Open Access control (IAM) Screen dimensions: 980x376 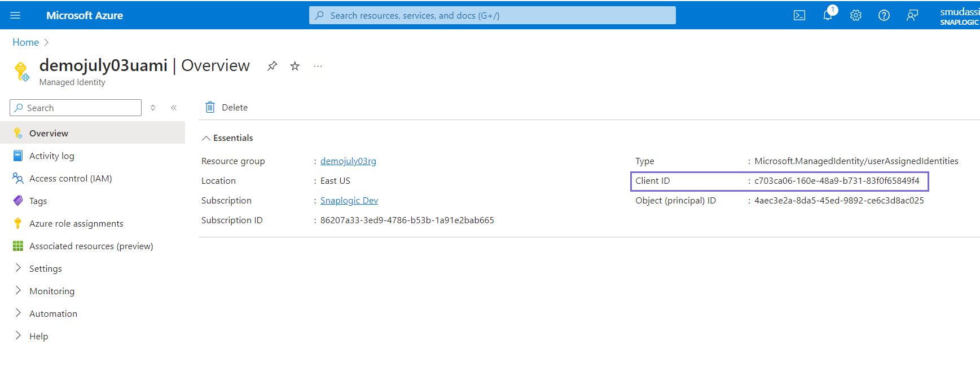point(71,178)
